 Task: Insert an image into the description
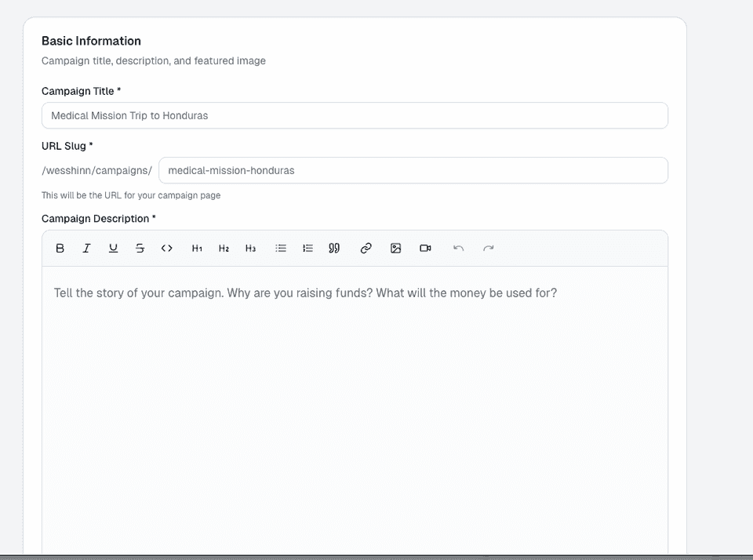click(x=395, y=249)
